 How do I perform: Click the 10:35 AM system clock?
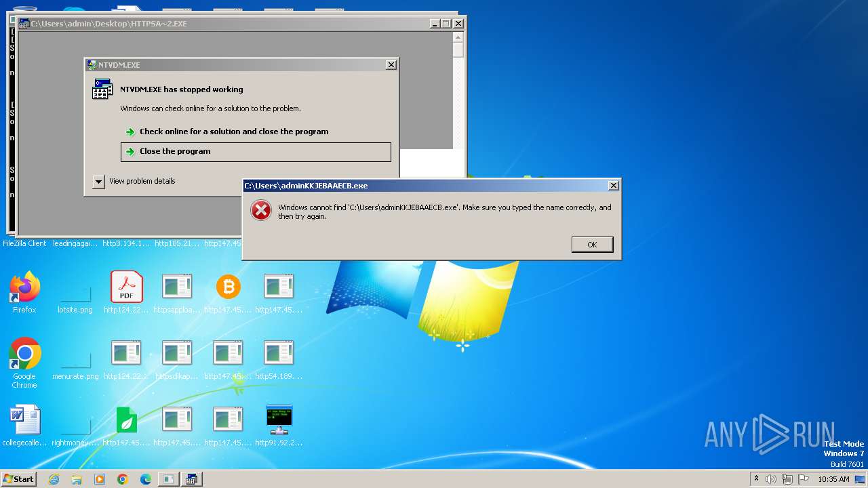click(833, 479)
